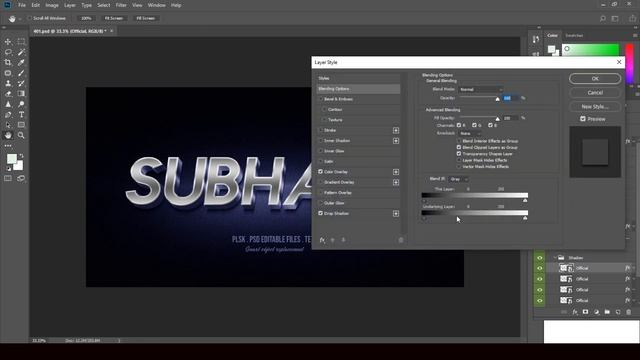The width and height of the screenshot is (640, 360).
Task: Open the Filter menu
Action: click(121, 5)
